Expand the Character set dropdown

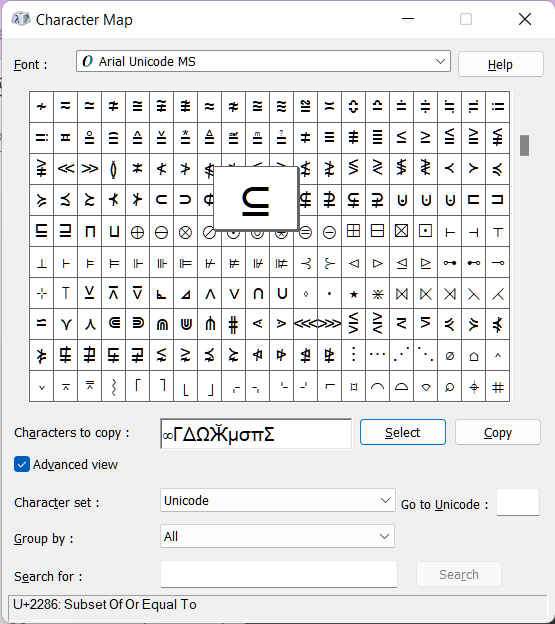click(x=277, y=500)
